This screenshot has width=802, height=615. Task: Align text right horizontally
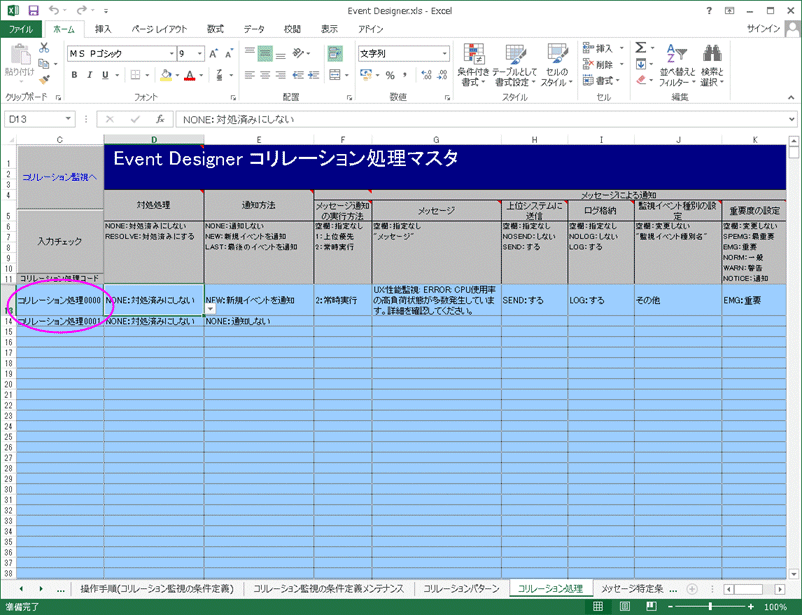click(280, 75)
